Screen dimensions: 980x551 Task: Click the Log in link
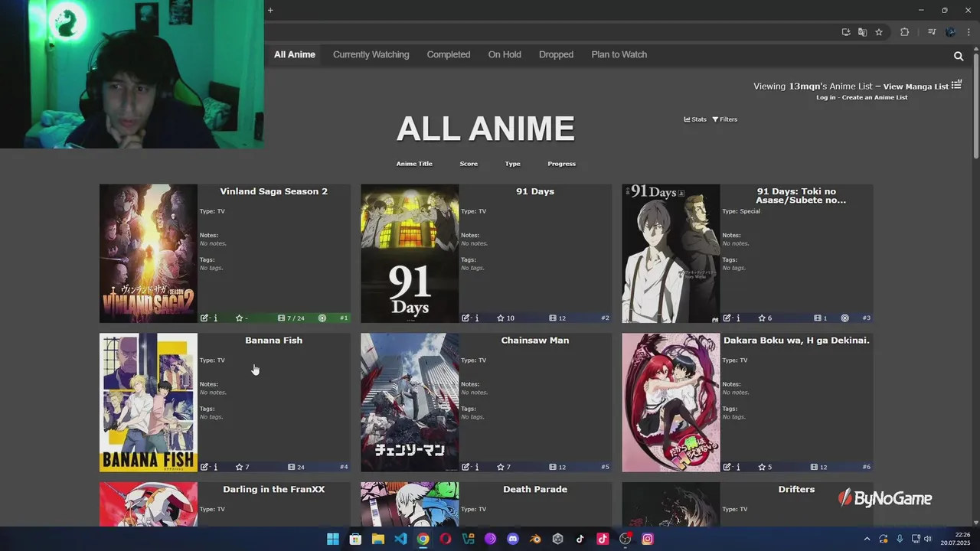click(826, 98)
